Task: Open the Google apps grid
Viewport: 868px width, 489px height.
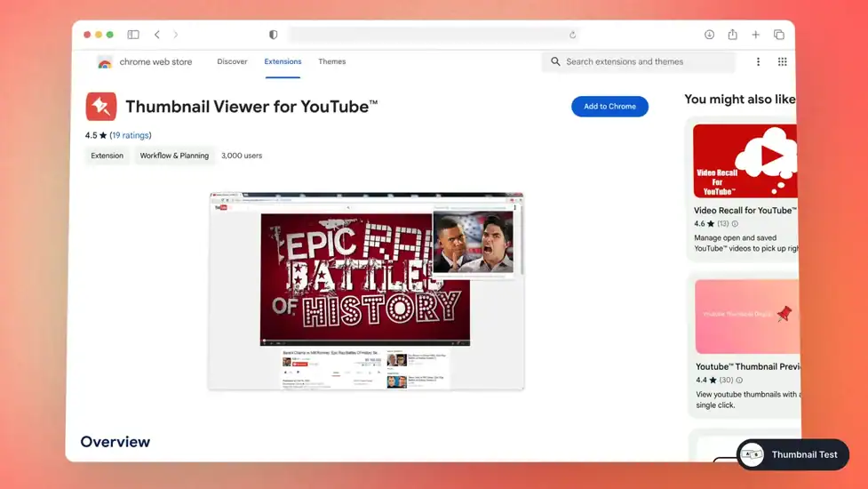Action: pyautogui.click(x=782, y=62)
